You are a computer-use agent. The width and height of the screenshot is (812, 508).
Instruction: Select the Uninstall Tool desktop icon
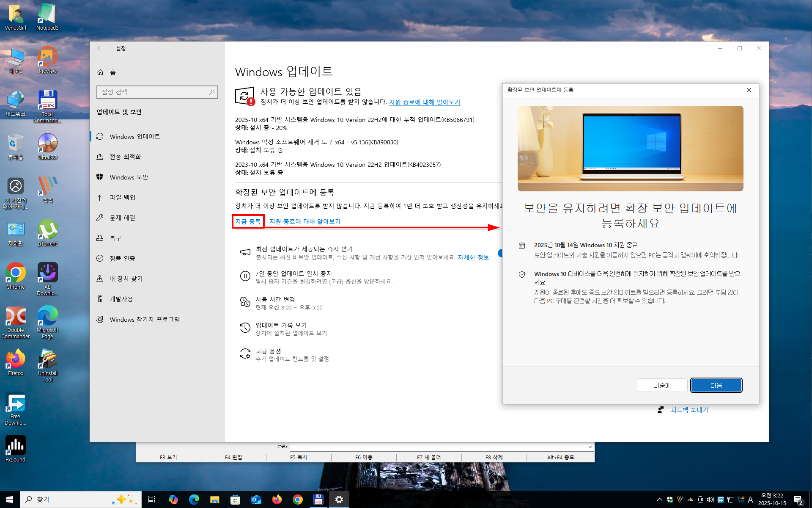point(47,366)
